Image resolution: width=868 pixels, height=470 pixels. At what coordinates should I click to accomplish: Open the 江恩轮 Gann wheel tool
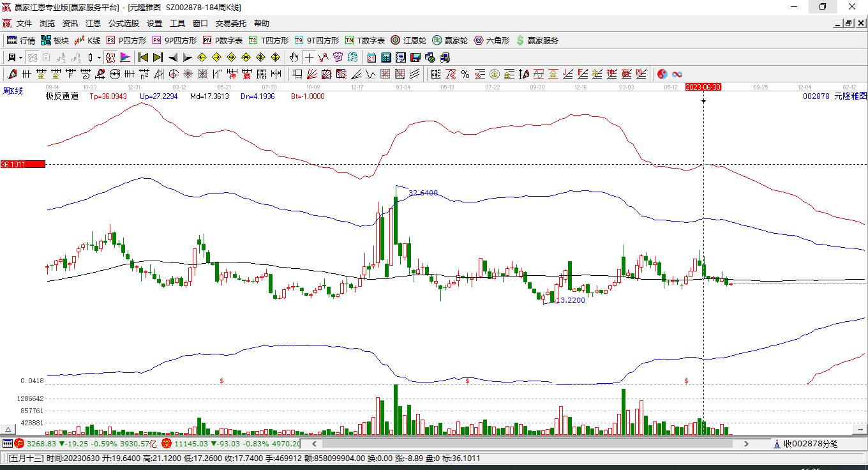[408, 40]
